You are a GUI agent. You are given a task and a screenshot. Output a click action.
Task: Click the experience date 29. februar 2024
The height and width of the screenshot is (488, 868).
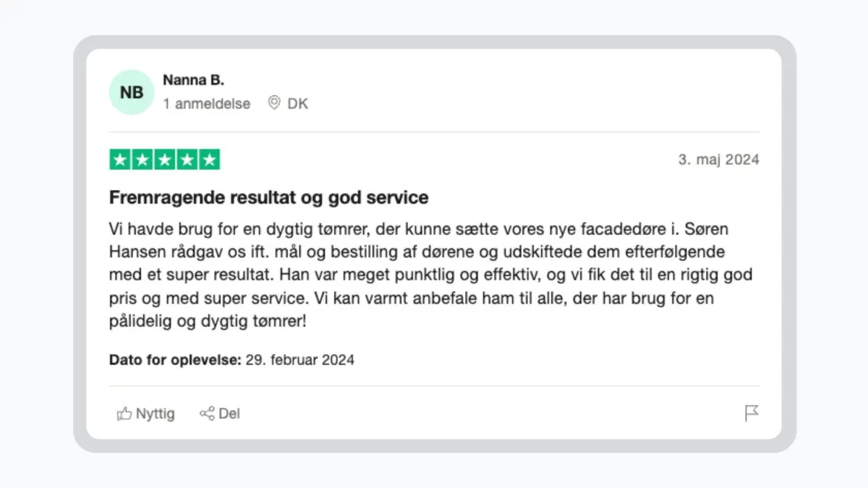tap(299, 359)
